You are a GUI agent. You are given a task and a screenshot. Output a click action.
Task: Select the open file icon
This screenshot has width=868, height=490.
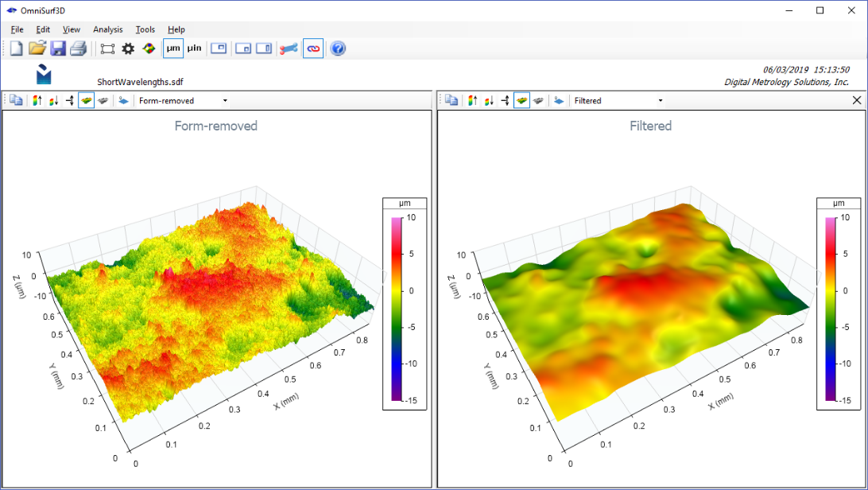click(x=37, y=48)
